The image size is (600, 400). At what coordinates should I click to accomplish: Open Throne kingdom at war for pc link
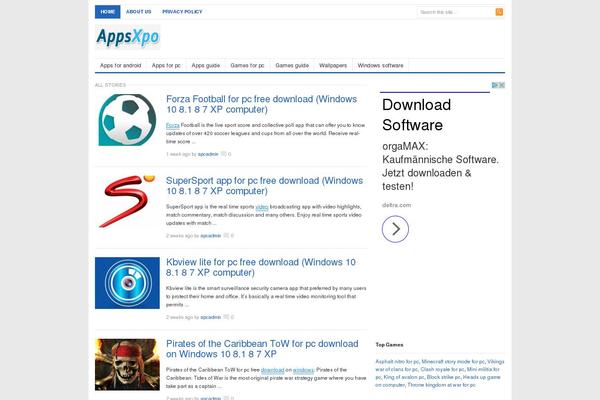(441, 385)
